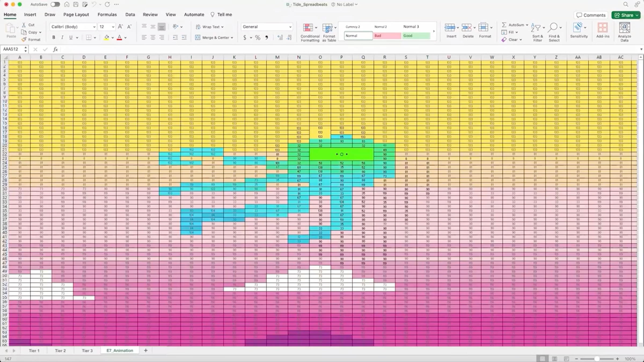Open the Formulas ribbon tab
The image size is (644, 362).
click(x=107, y=14)
